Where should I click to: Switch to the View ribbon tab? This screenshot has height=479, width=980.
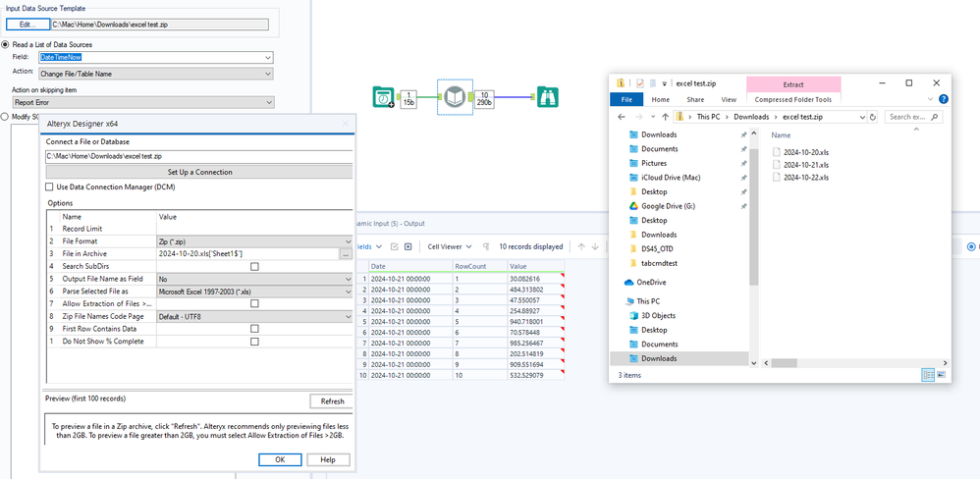tap(729, 99)
